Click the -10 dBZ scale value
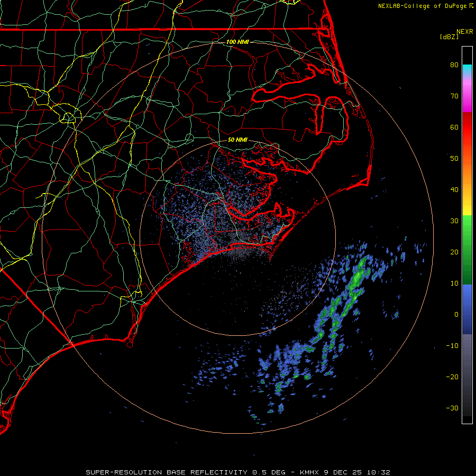 pos(452,346)
